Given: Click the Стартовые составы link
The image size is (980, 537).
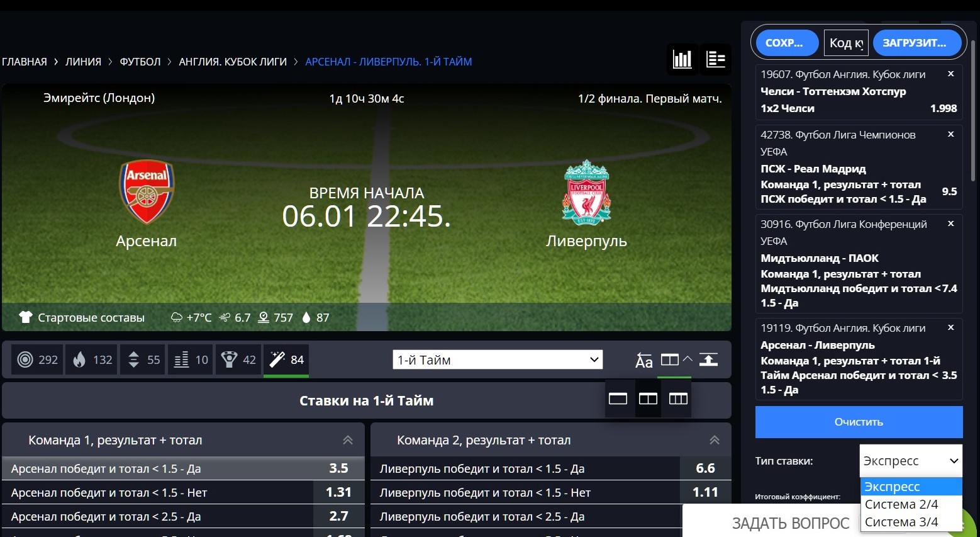Looking at the screenshot, I should tap(91, 317).
